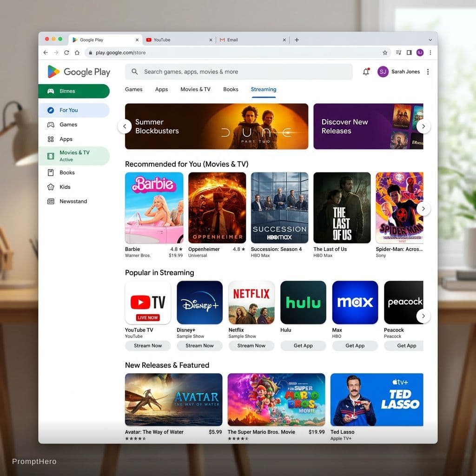Click Stream Now under YouTube TV
Viewport: 476px width, 476px height.
point(148,345)
